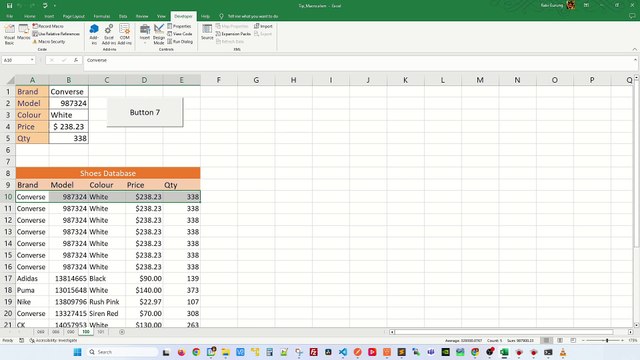Toggle Design Mode
The height and width of the screenshot is (360, 640).
click(x=159, y=34)
